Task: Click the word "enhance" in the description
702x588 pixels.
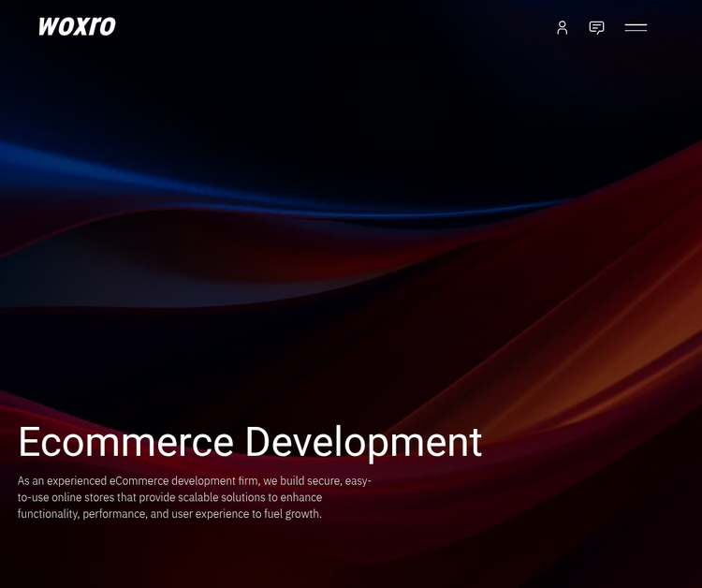Action: pyautogui.click(x=300, y=497)
